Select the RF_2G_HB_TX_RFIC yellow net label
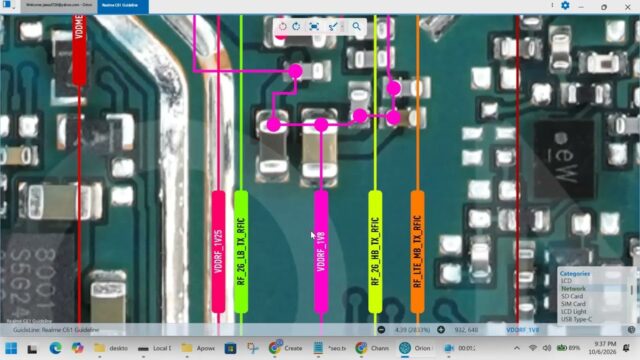Image resolution: width=640 pixels, height=360 pixels. [x=375, y=251]
